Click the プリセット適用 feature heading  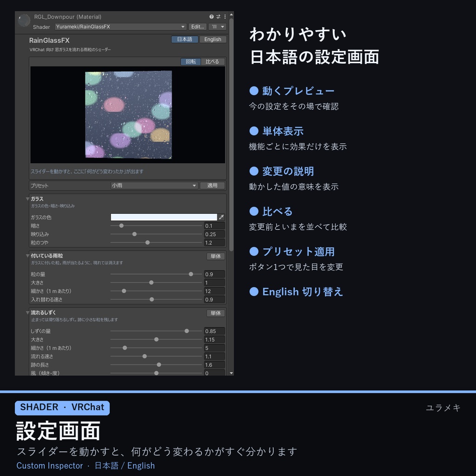[x=298, y=251]
